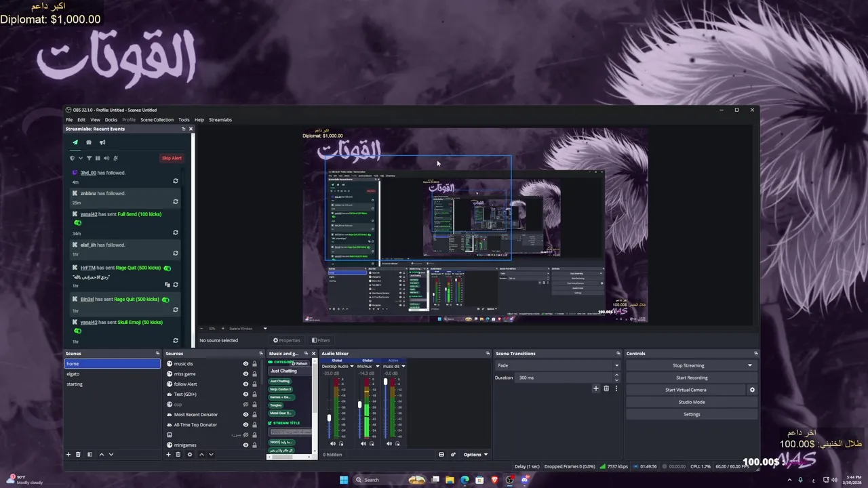Mute the Mic/Aux channel

tap(363, 444)
